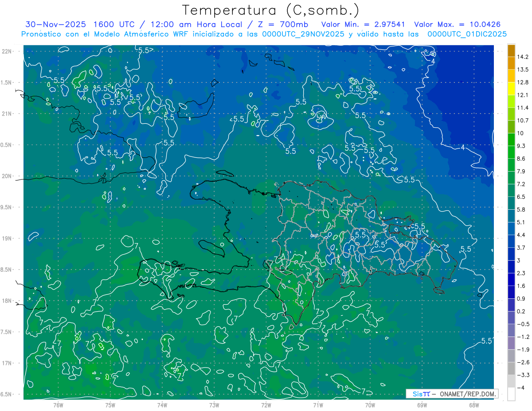
Task: Click the top orange swatch above 14.2
Action: (x=511, y=51)
